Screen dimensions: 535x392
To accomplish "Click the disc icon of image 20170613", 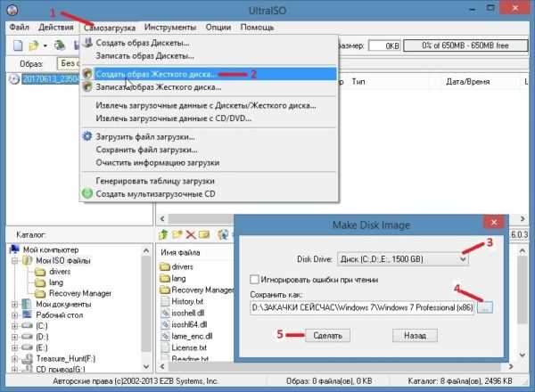I will (14, 79).
